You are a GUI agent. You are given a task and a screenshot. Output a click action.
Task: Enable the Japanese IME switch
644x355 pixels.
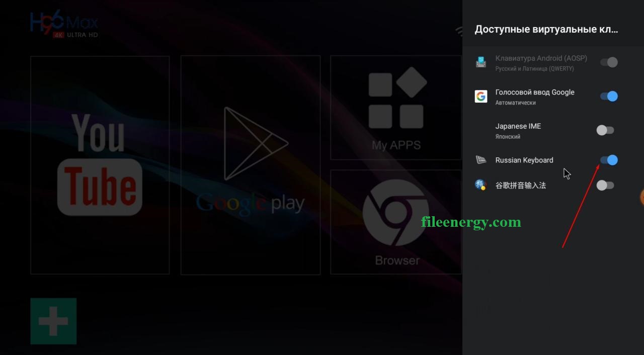pos(605,130)
